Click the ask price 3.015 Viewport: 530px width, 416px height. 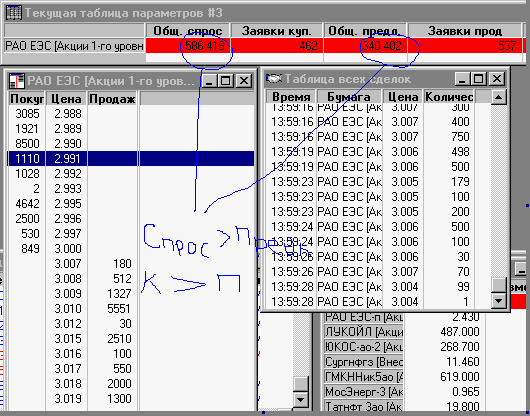pyautogui.click(x=68, y=339)
